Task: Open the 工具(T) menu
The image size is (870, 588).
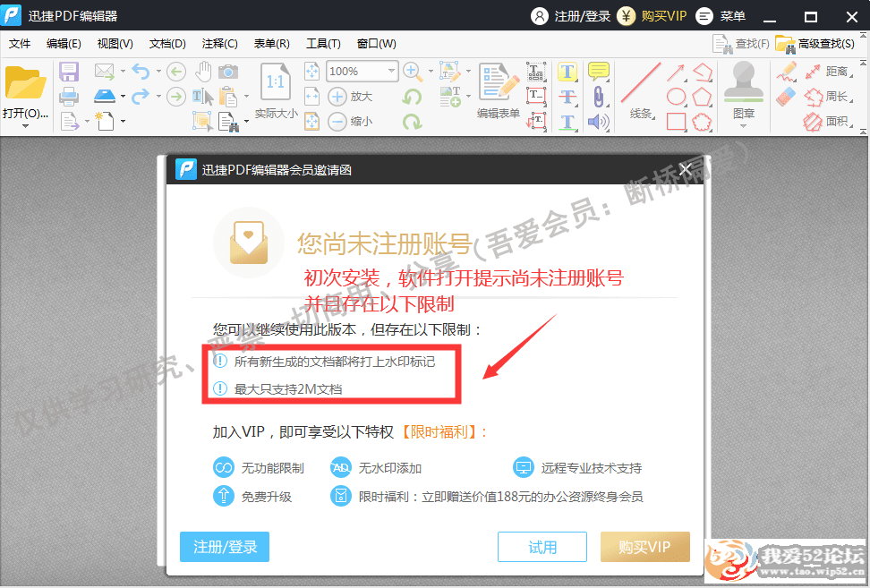Action: click(x=323, y=44)
